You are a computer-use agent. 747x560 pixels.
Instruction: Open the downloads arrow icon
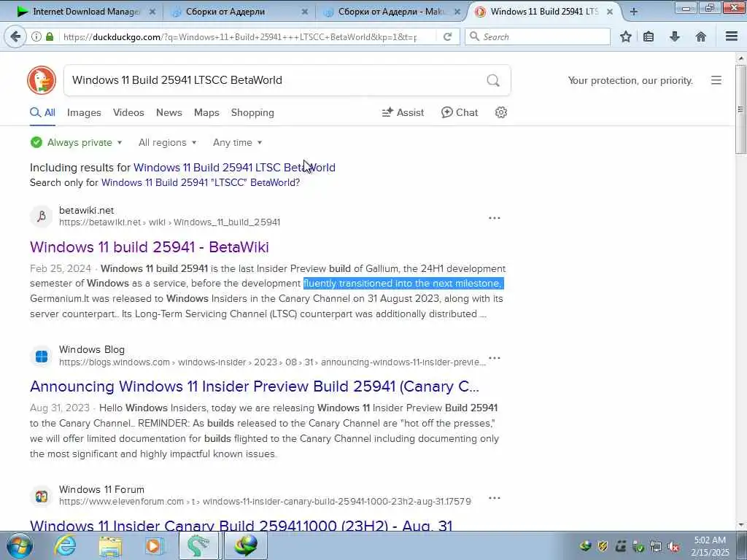click(675, 36)
